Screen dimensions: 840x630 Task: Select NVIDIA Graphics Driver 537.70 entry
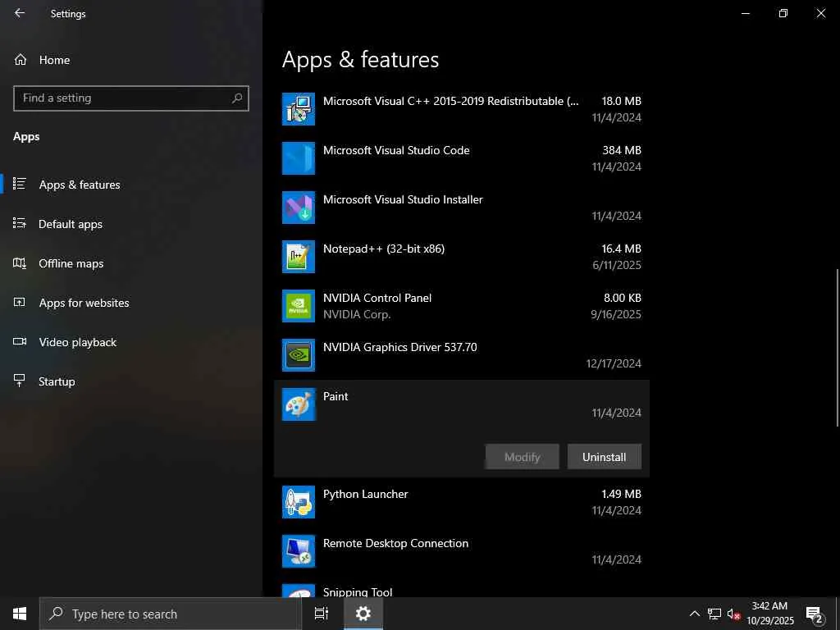pyautogui.click(x=461, y=355)
